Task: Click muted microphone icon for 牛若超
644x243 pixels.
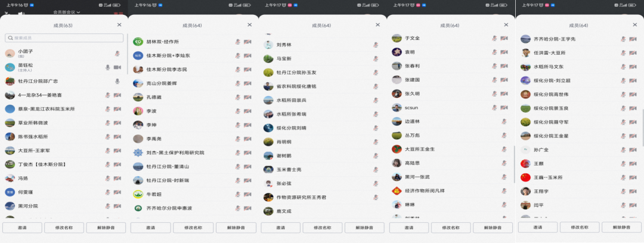Action: (x=238, y=194)
